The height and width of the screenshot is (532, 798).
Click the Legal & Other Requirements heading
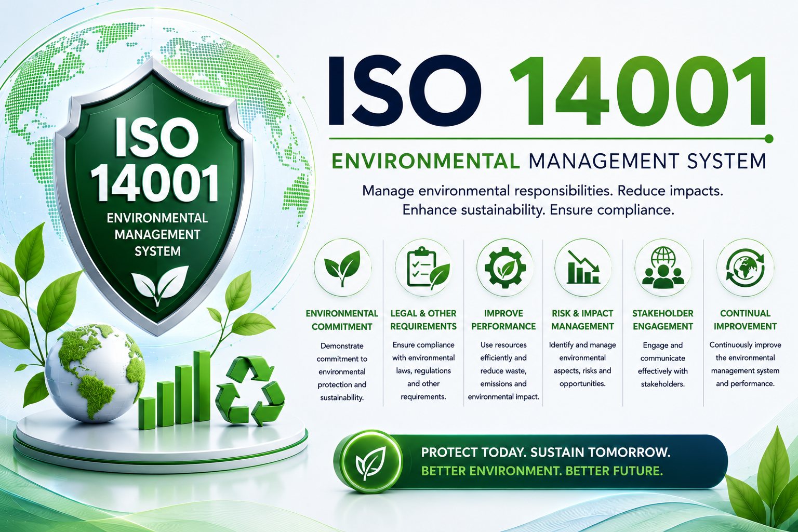pos(423,320)
